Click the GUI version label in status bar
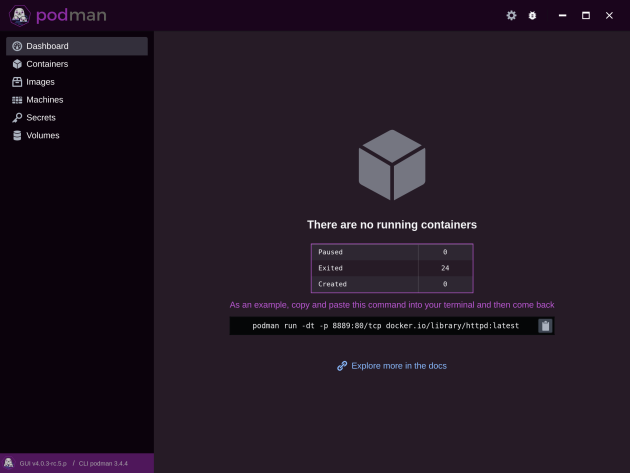The height and width of the screenshot is (473, 630). coord(44,464)
